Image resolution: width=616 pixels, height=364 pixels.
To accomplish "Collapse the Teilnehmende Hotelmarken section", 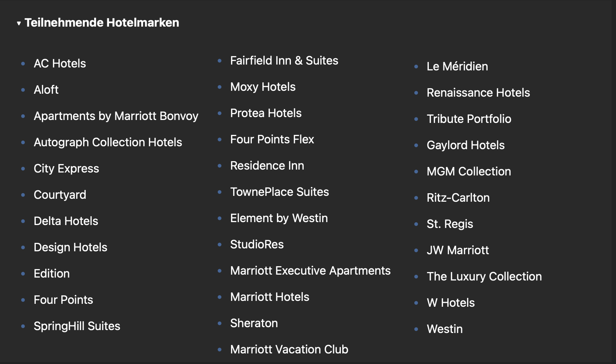I will point(19,23).
